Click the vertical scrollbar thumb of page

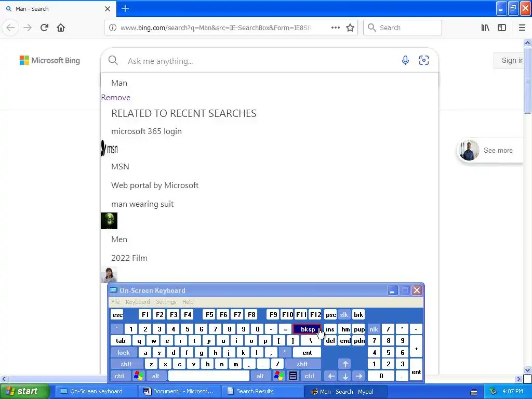527,81
